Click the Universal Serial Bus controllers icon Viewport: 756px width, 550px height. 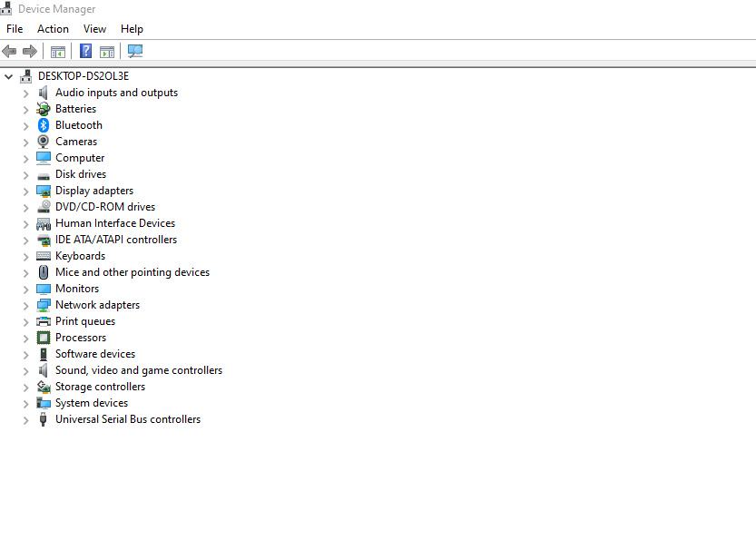[x=44, y=419]
